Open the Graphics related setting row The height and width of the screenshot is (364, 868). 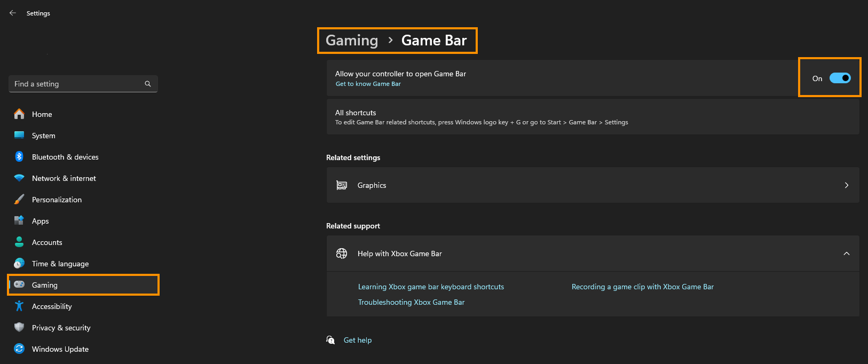[x=593, y=185]
